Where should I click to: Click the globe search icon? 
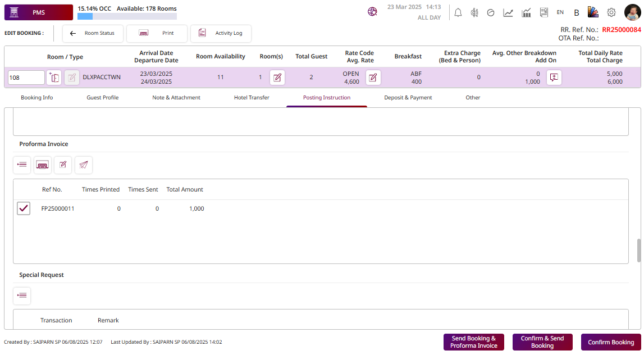(x=372, y=12)
